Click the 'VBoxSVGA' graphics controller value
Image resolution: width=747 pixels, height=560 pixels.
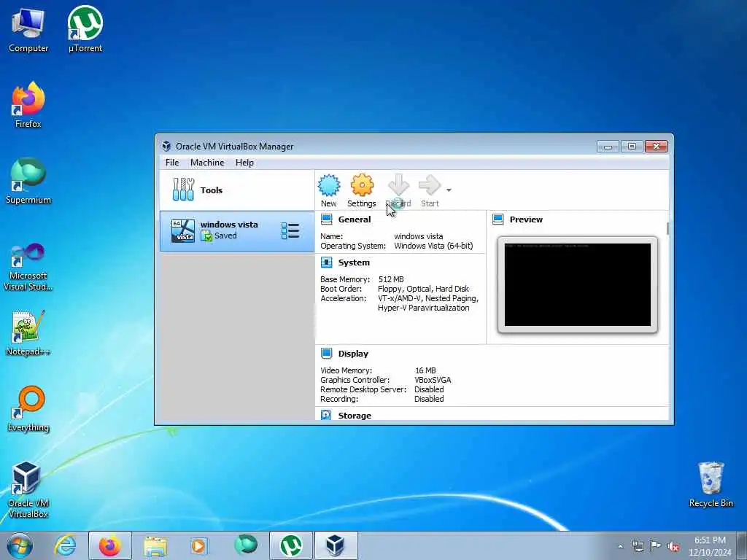pos(433,380)
